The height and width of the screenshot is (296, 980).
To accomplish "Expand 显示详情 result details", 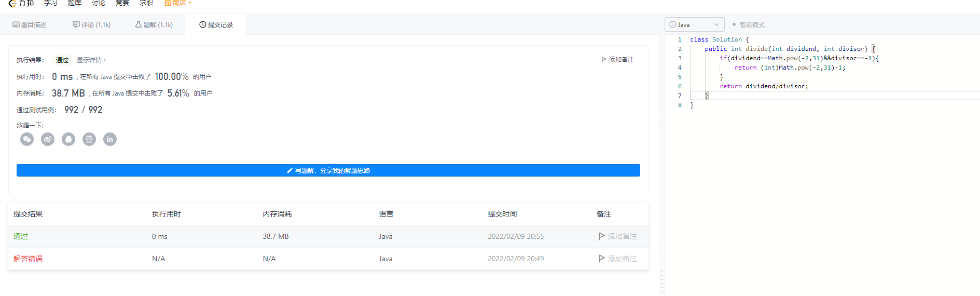I will [91, 60].
